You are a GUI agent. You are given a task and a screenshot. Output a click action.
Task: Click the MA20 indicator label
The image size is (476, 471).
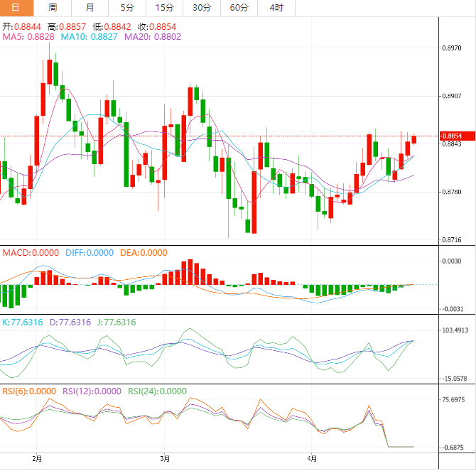pos(152,36)
